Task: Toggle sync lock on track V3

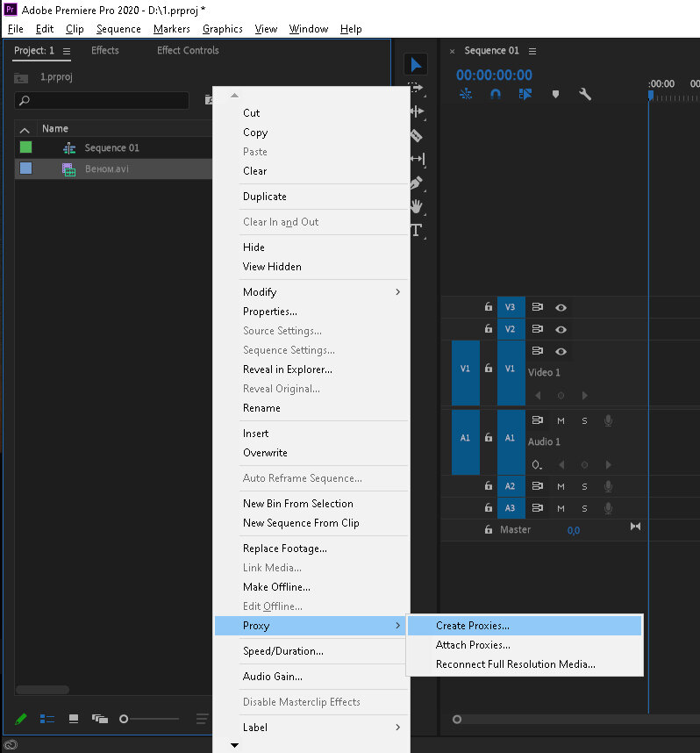Action: click(x=537, y=307)
